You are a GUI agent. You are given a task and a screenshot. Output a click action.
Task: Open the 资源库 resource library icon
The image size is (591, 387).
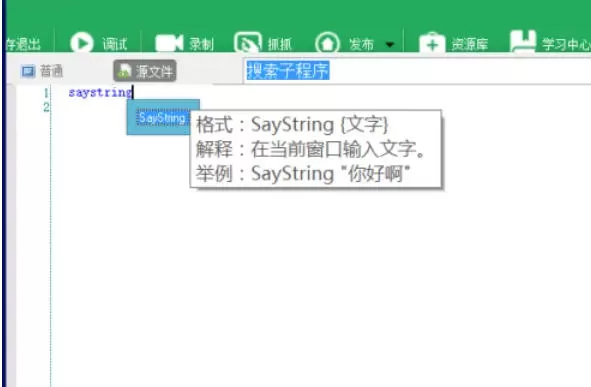coord(432,43)
